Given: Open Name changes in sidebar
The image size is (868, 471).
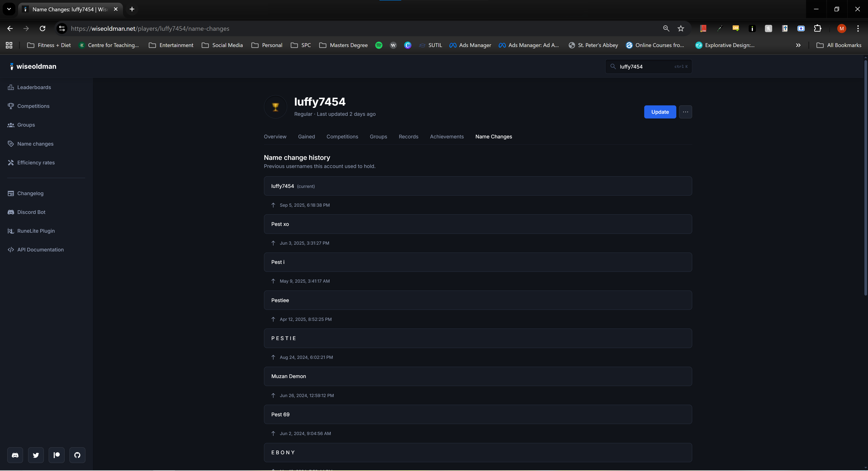Looking at the screenshot, I should point(31,144).
